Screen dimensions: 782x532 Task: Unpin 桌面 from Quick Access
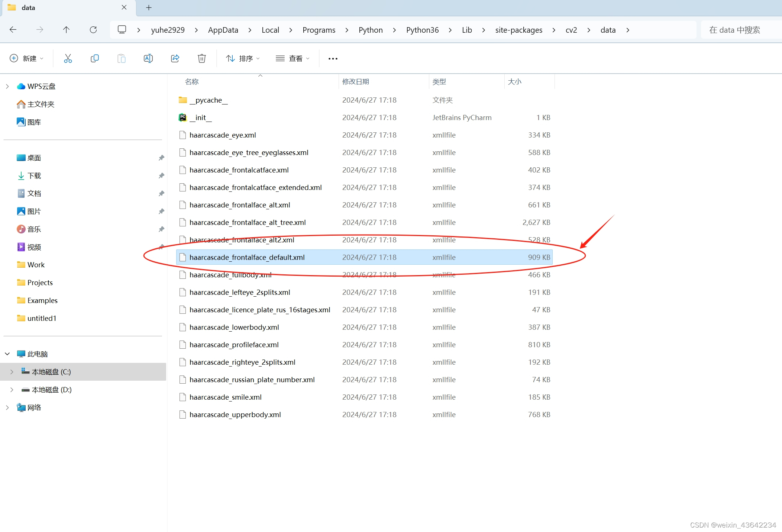click(161, 157)
